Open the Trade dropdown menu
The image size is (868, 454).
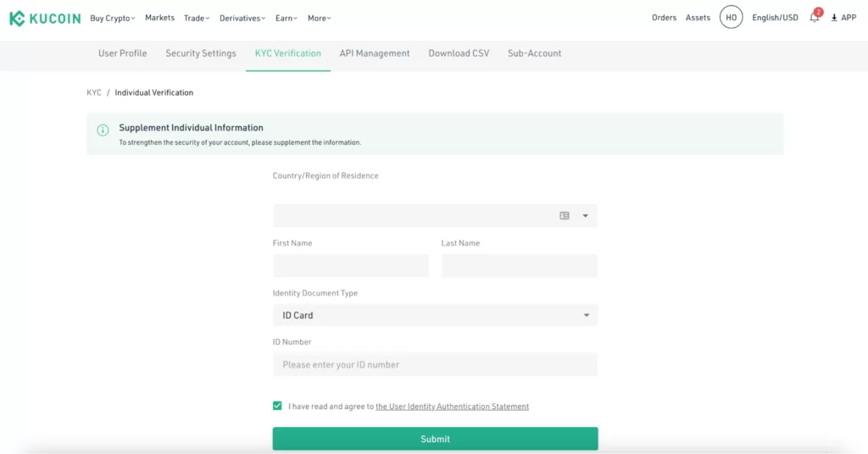(x=197, y=19)
